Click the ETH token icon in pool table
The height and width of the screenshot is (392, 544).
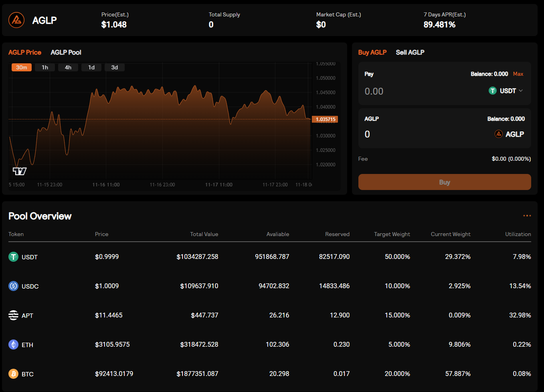pyautogui.click(x=13, y=345)
